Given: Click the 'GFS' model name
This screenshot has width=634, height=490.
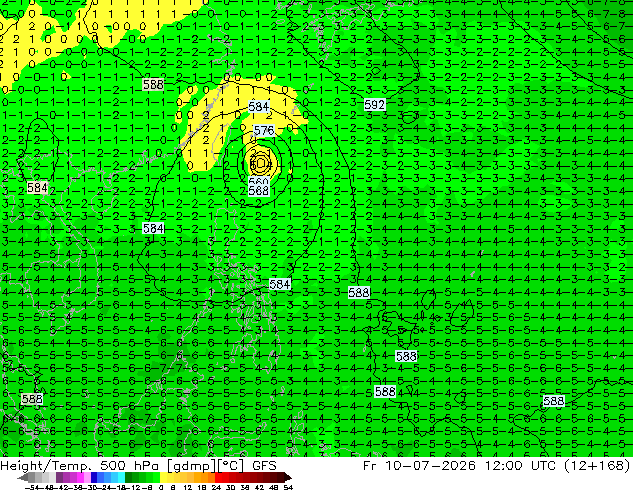Looking at the screenshot, I should click(264, 466).
